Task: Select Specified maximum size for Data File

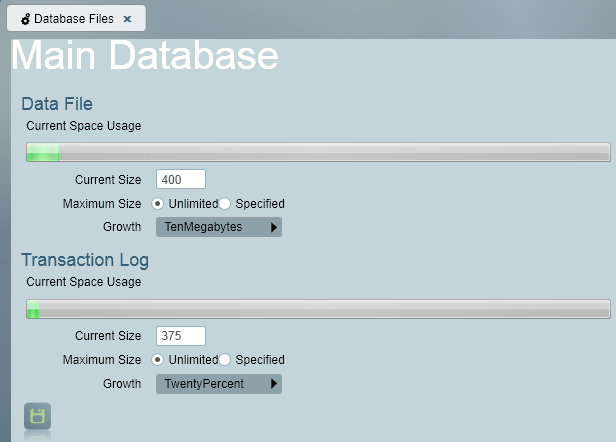Action: [x=224, y=204]
